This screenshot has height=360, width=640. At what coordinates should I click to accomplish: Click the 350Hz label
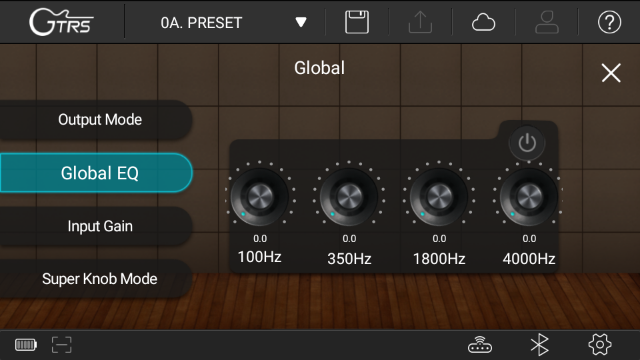349,259
